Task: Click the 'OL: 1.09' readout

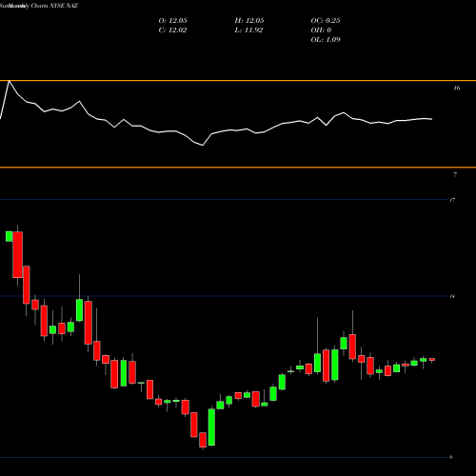Action: point(326,40)
